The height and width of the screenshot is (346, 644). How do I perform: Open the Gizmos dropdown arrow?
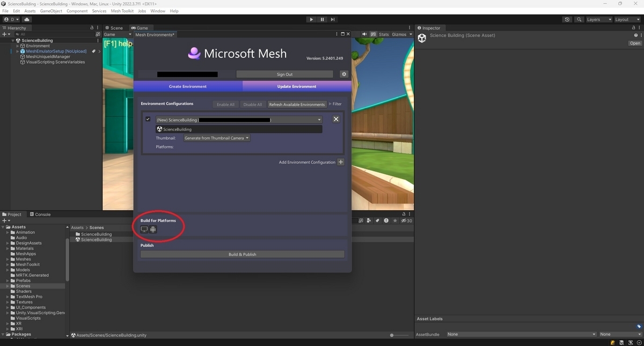pyautogui.click(x=411, y=34)
